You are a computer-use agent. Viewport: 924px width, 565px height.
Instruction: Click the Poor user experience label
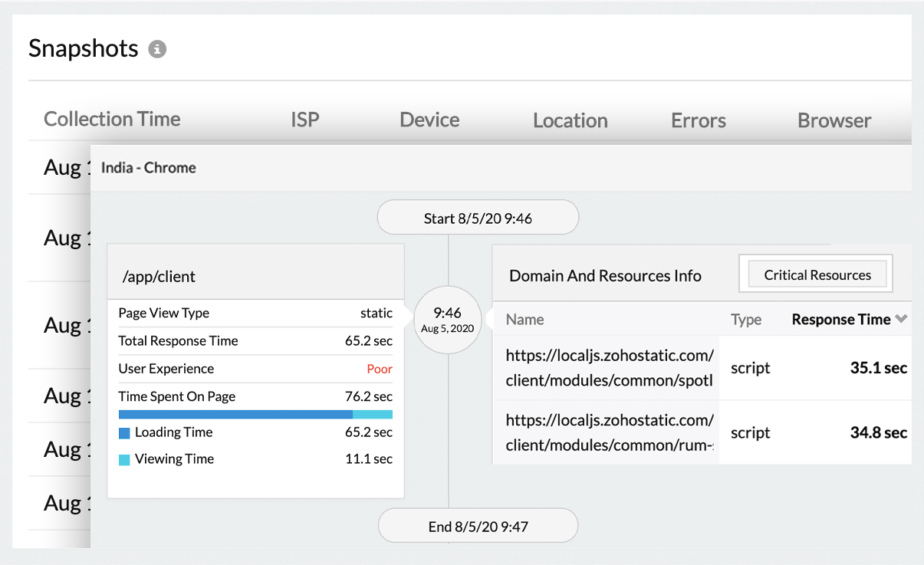379,369
